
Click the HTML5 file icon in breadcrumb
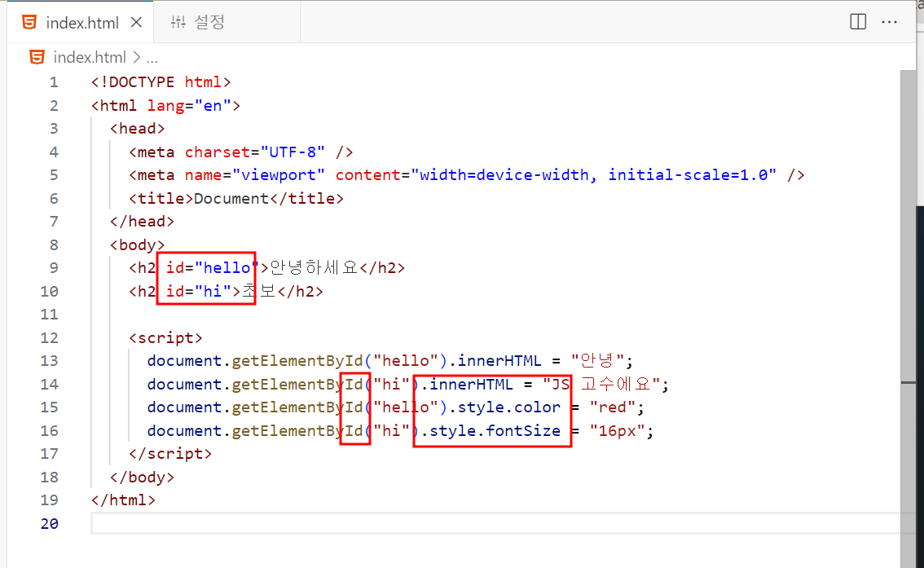[37, 57]
